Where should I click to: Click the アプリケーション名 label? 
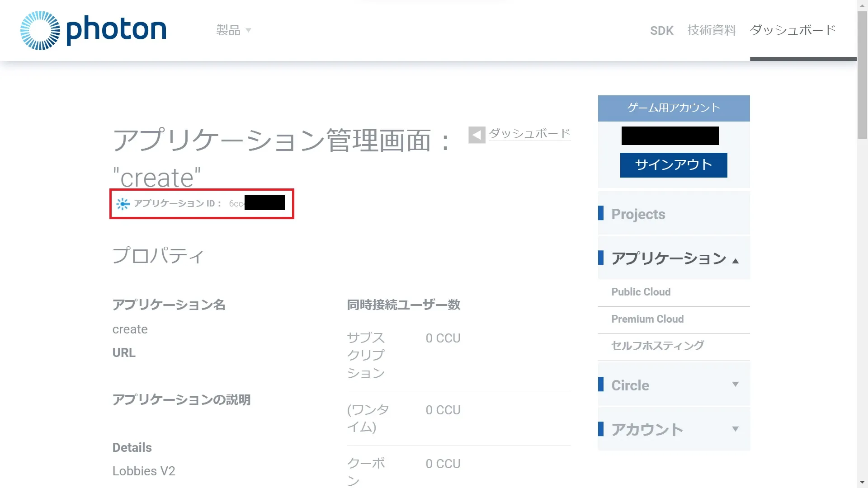point(169,305)
